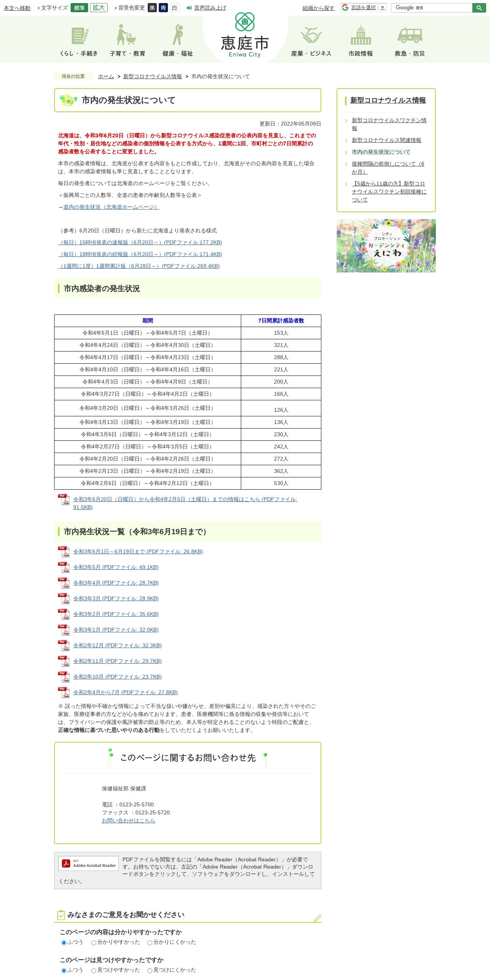Switch background color to 青
Screen dimensions: 490x980
pyautogui.click(x=163, y=8)
